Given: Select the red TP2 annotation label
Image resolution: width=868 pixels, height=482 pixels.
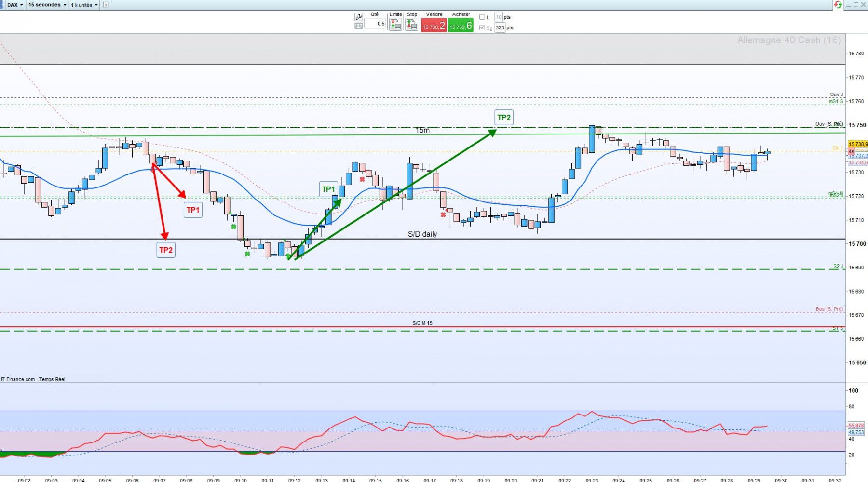Looking at the screenshot, I should point(166,250).
